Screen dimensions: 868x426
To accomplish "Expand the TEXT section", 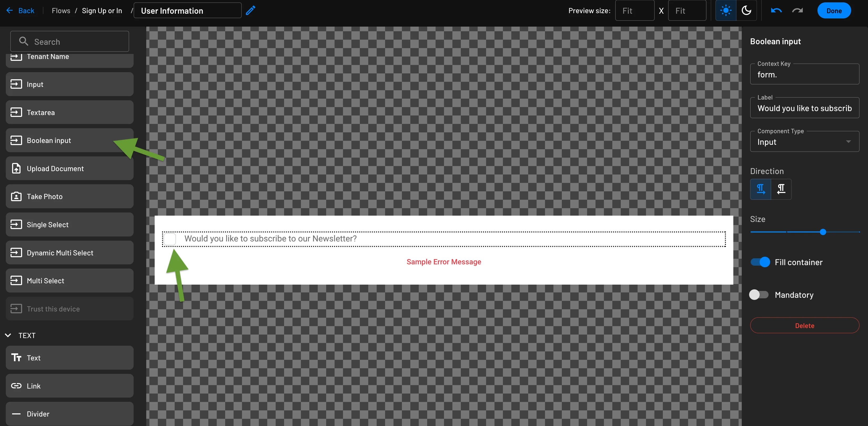I will coord(9,335).
